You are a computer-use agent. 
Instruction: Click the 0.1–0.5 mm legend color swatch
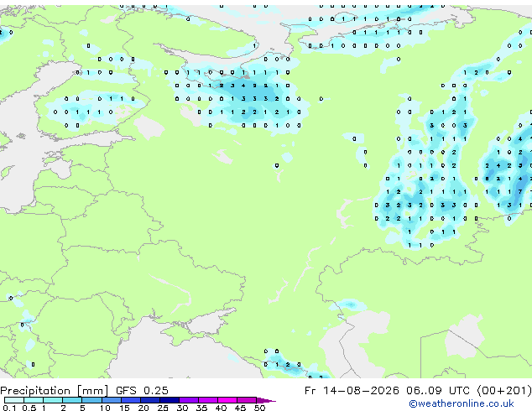click(14, 400)
